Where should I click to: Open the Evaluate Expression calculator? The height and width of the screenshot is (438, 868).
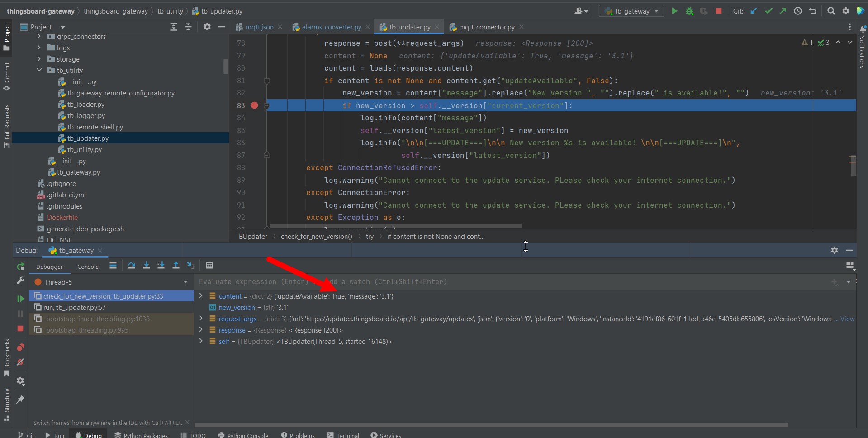point(209,266)
